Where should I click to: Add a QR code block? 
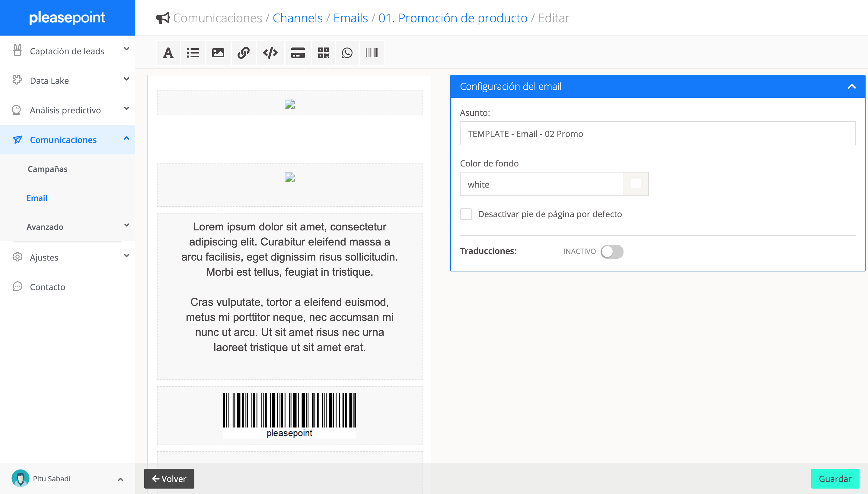coord(323,53)
